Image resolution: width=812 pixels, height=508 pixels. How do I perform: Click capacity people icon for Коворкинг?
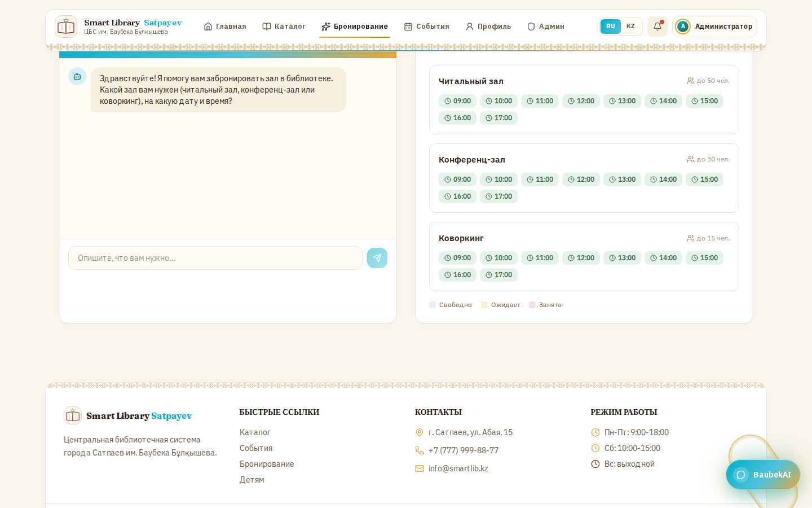click(691, 238)
